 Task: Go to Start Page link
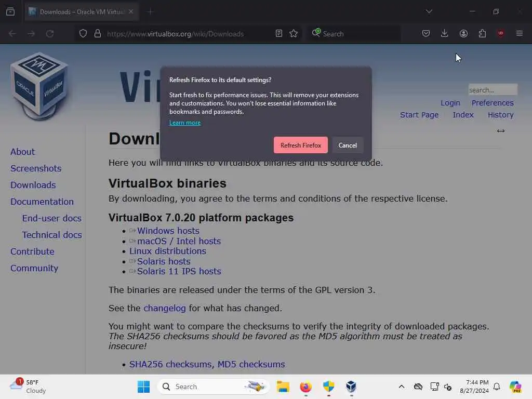click(419, 115)
